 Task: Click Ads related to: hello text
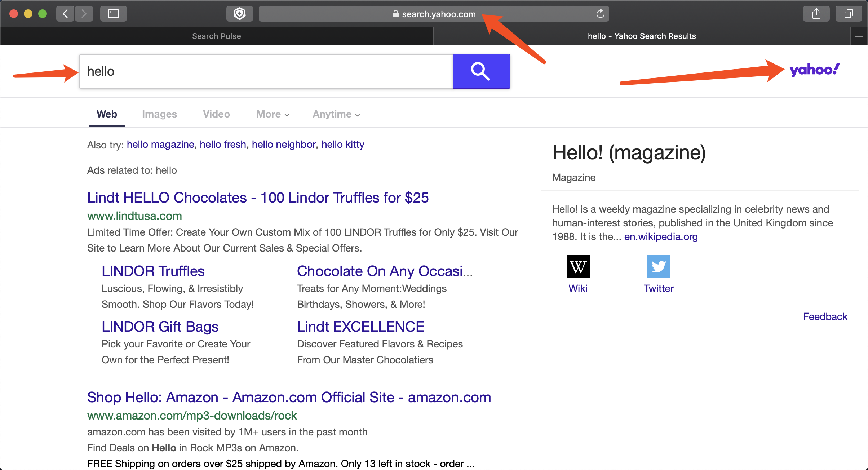[x=132, y=170]
